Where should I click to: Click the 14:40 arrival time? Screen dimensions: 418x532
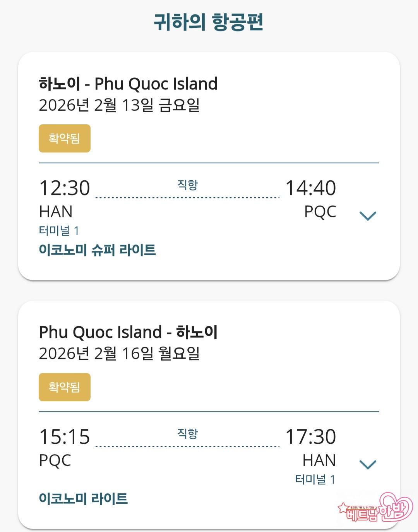pyautogui.click(x=310, y=188)
